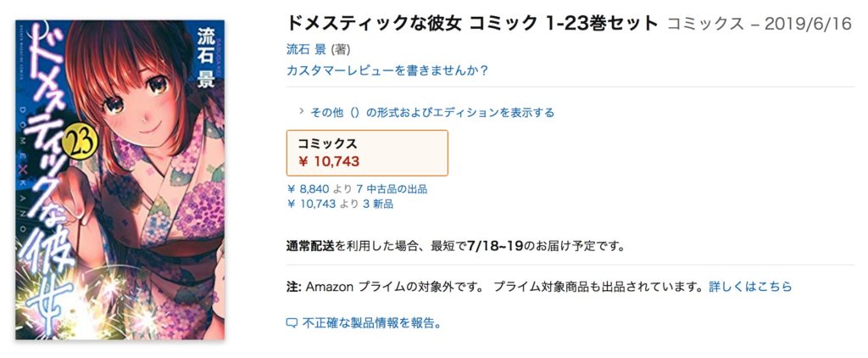Select the コミックス format box
The width and height of the screenshot is (868, 358).
tap(367, 153)
